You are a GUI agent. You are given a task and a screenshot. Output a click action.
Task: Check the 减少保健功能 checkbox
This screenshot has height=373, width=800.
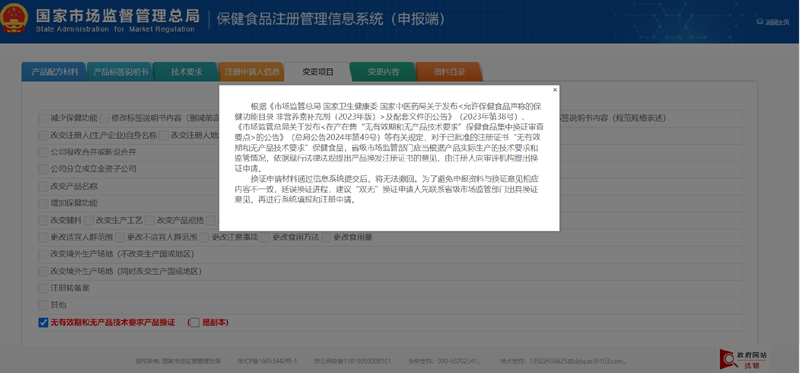[x=43, y=118]
